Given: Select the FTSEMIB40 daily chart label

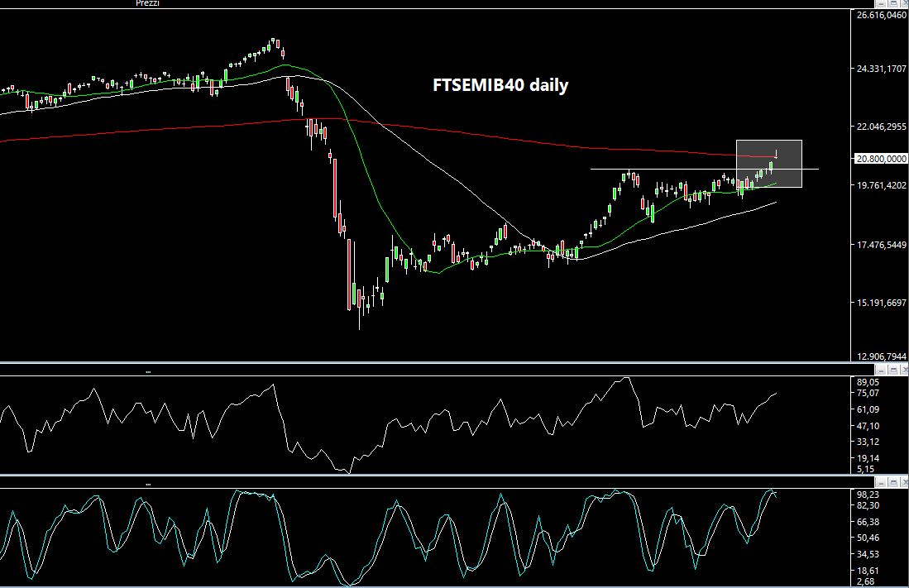Looking at the screenshot, I should (x=500, y=85).
